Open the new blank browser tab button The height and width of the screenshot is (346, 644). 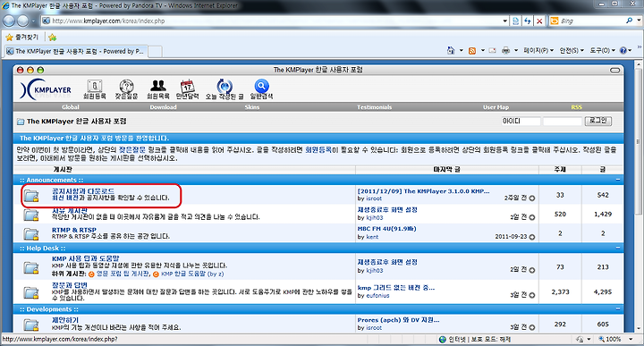click(x=155, y=51)
